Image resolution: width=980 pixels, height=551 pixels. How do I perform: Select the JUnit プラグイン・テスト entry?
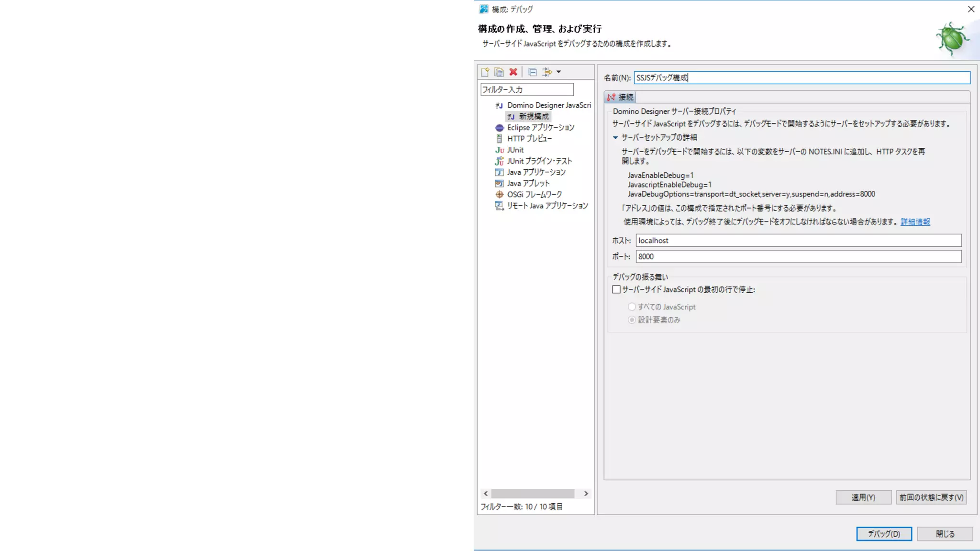(x=539, y=161)
